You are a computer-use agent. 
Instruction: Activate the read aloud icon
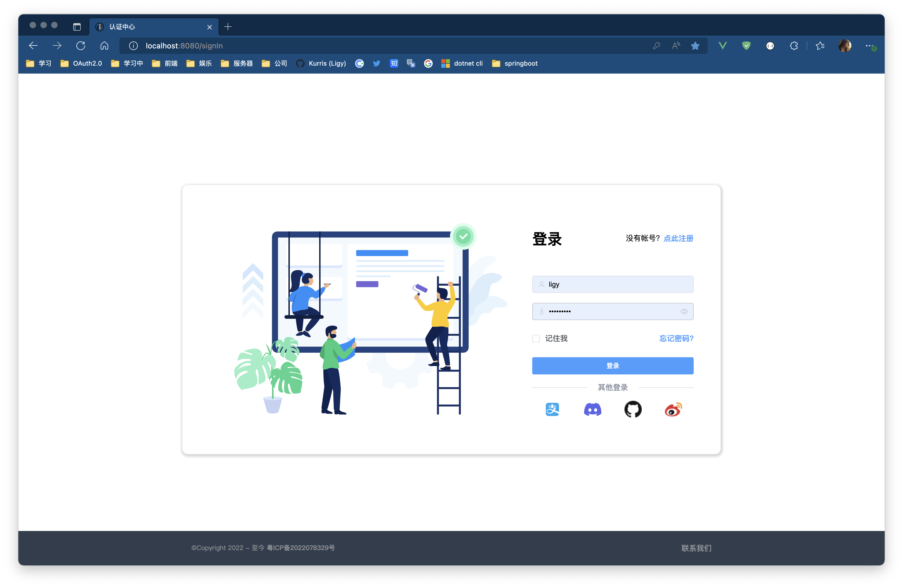tap(676, 46)
